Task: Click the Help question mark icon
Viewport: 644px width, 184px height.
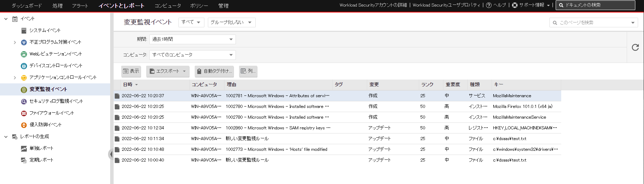Action: pyautogui.click(x=489, y=5)
